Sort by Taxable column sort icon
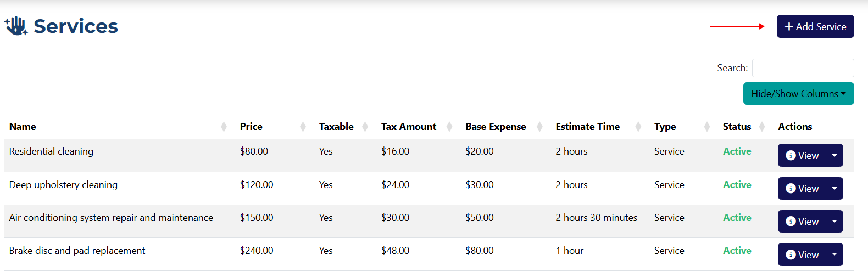 coord(365,127)
